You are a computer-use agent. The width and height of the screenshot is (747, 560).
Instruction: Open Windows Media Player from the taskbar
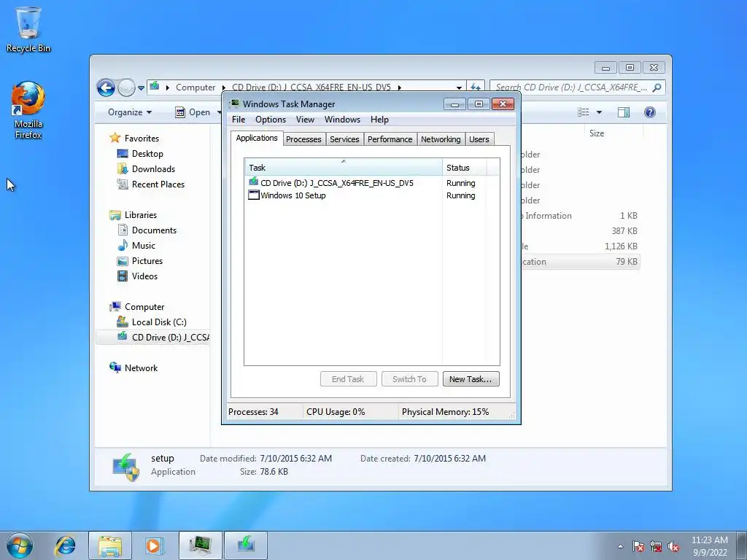[153, 545]
